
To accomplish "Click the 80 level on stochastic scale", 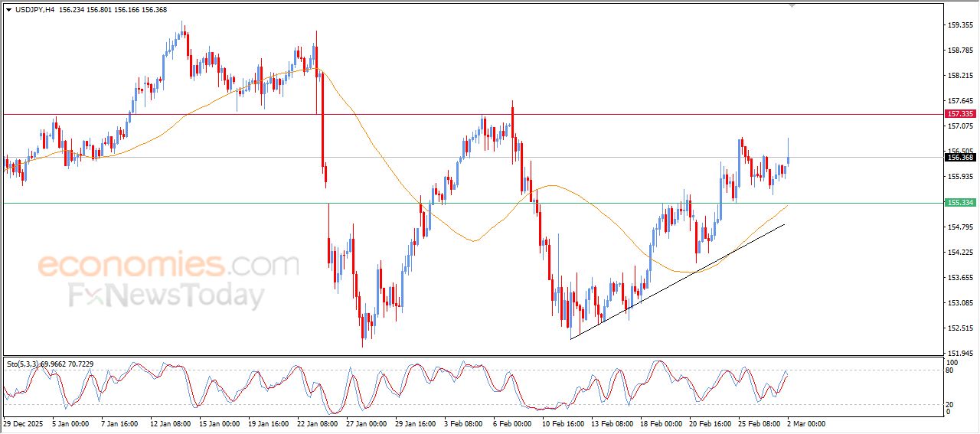I will tap(952, 371).
